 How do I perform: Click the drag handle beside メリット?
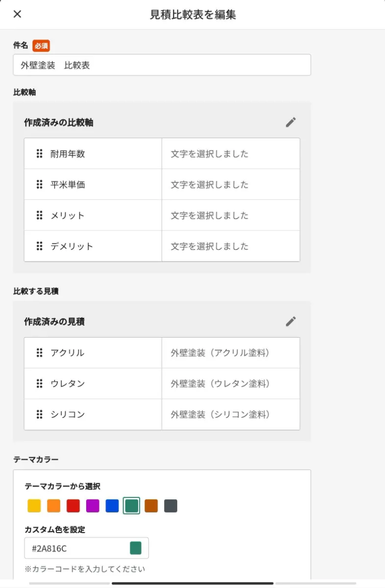(40, 215)
